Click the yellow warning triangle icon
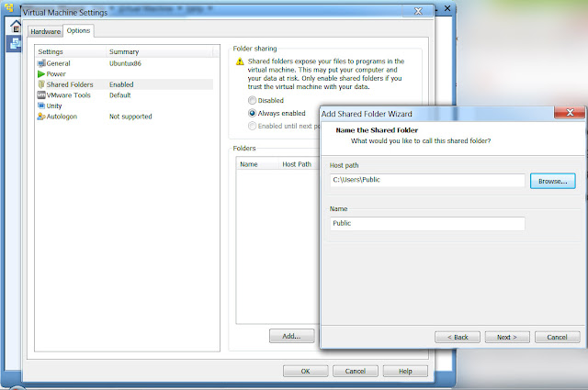This screenshot has width=588, height=390. (x=240, y=61)
